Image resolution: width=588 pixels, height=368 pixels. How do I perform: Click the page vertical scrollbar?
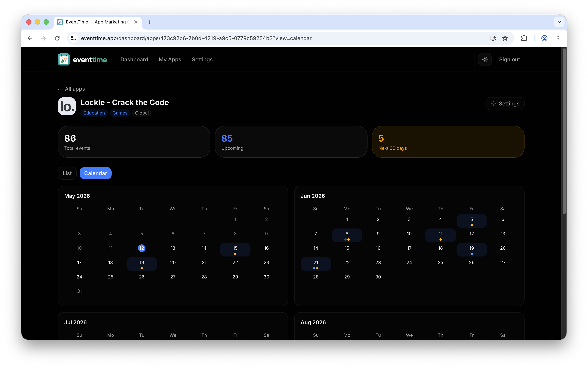tap(564, 131)
